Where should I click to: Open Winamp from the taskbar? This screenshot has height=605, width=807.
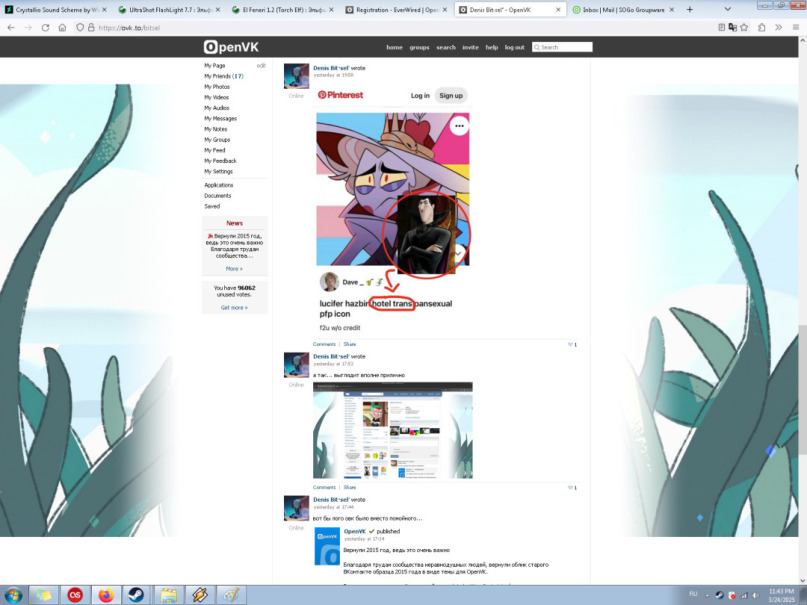[200, 595]
